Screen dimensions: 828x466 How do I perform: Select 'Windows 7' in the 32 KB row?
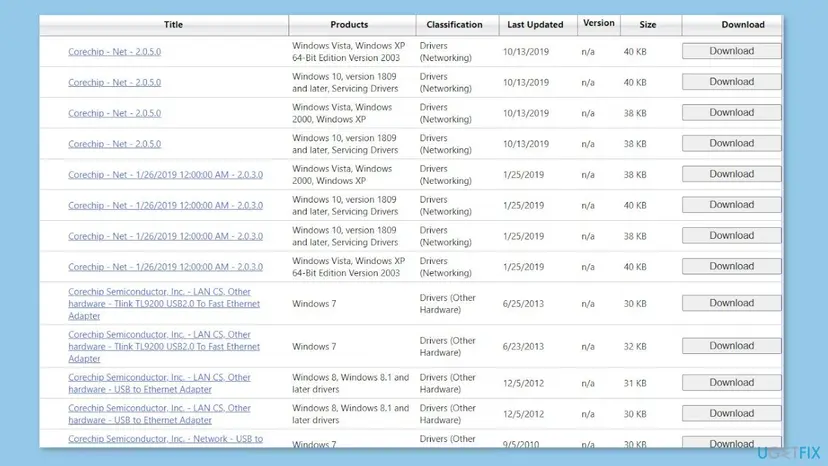[x=314, y=347]
